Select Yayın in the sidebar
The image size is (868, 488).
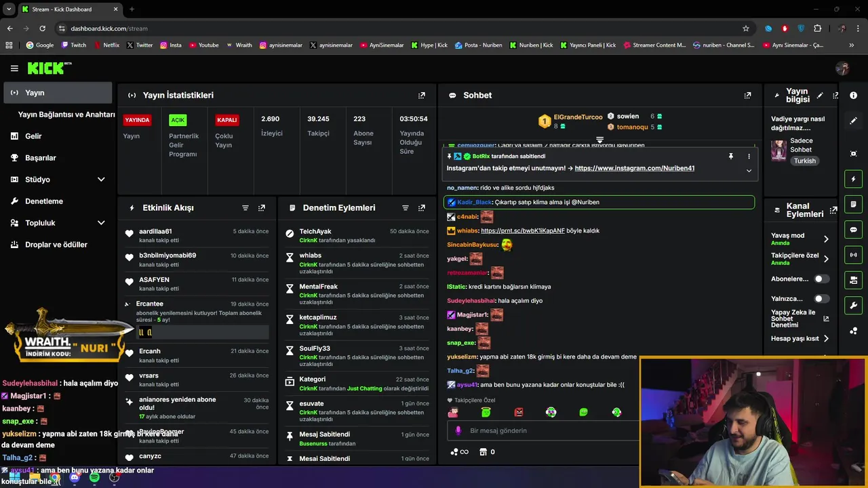click(57, 93)
